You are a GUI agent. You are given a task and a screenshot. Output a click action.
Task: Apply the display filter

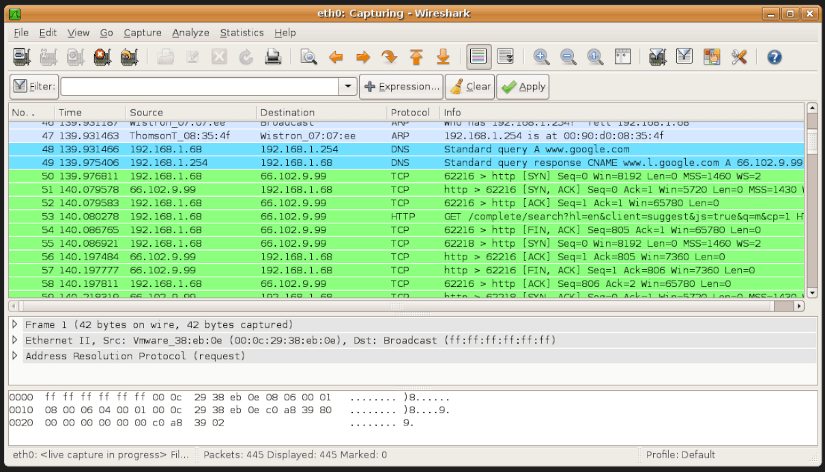tap(523, 86)
